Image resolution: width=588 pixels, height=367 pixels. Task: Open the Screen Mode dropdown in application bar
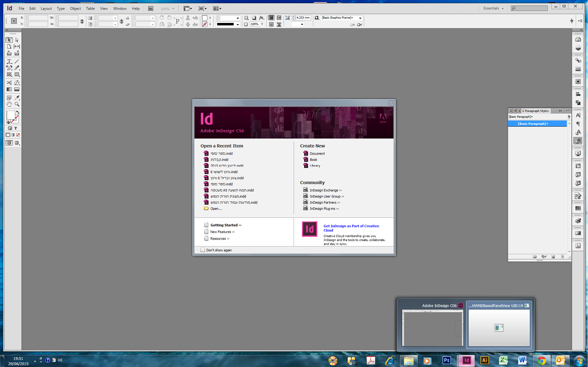[x=202, y=8]
